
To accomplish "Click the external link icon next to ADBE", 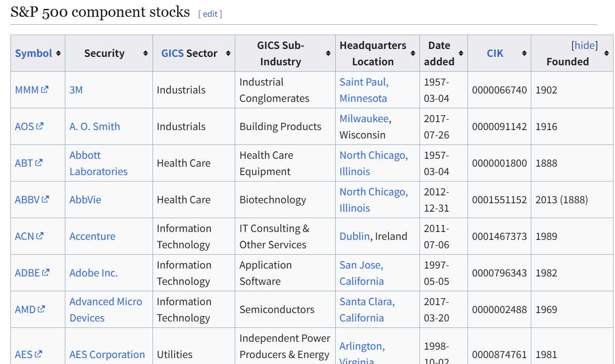I will click(x=46, y=273).
